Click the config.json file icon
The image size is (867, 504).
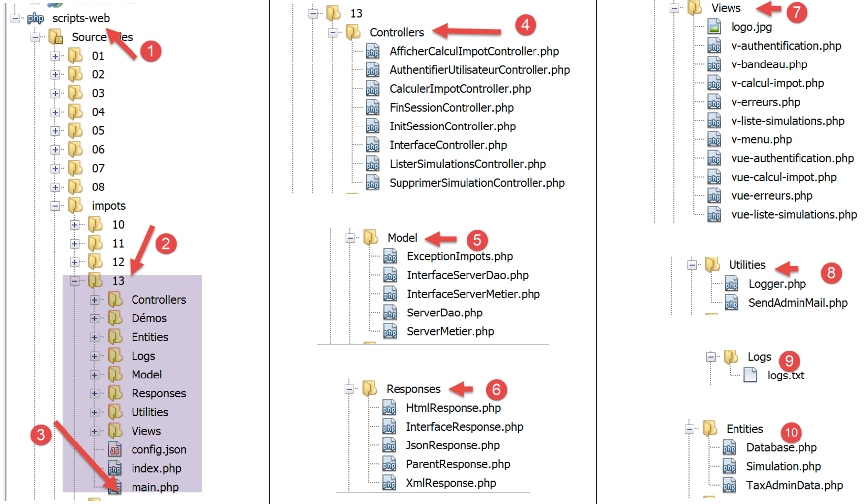pyautogui.click(x=115, y=449)
